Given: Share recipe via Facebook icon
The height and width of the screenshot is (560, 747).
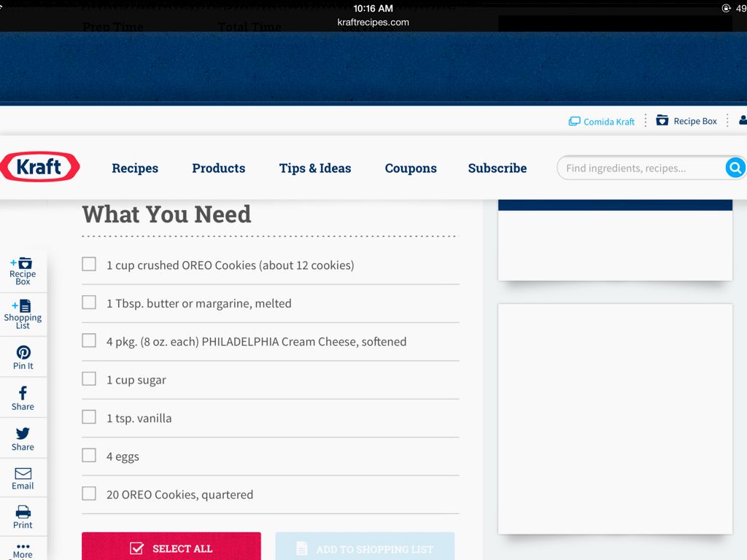Looking at the screenshot, I should pyautogui.click(x=23, y=397).
